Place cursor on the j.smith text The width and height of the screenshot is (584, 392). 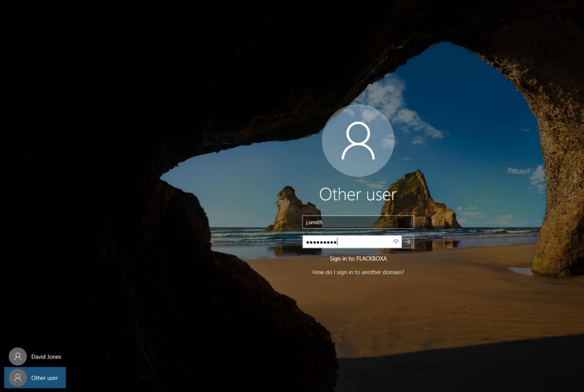pos(314,222)
